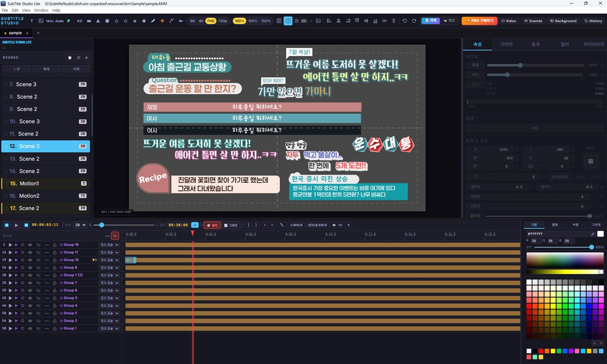Click the redo arrow

click(x=414, y=21)
